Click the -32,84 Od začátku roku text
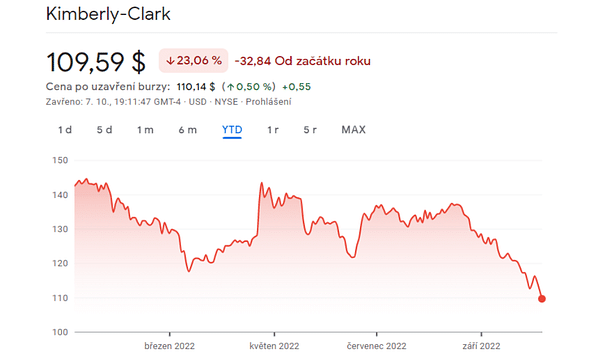 (302, 61)
